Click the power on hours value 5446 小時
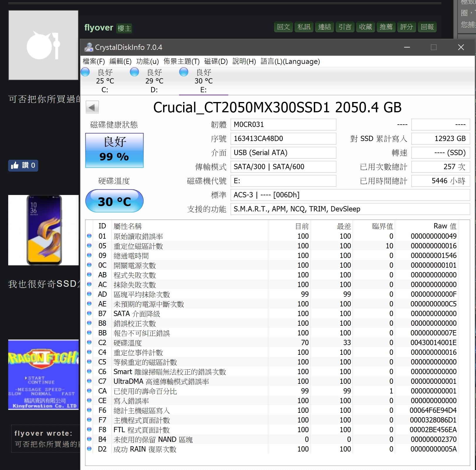Screen dimensions: 476x470 coord(440,181)
